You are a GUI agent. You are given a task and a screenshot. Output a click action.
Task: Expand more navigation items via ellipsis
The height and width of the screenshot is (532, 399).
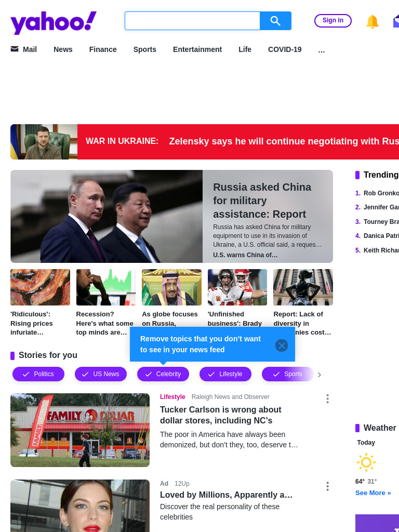tap(321, 50)
